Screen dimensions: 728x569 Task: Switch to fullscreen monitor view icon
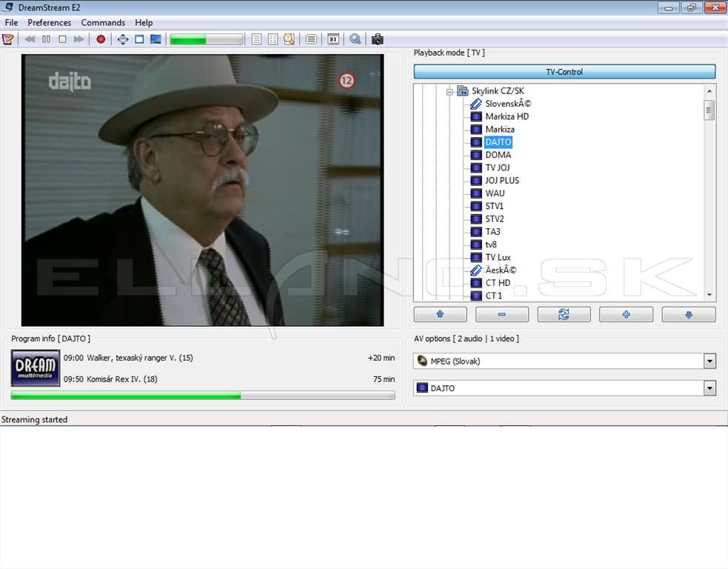point(156,39)
